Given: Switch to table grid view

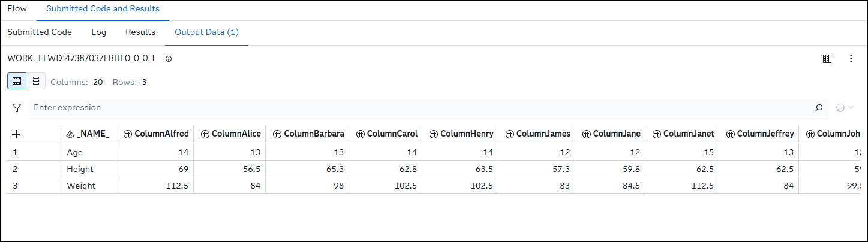Looking at the screenshot, I should coord(17,81).
